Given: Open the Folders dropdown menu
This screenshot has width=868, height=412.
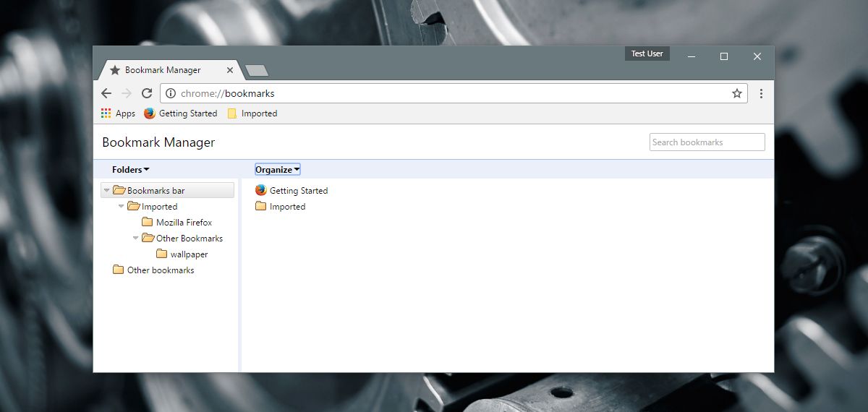Looking at the screenshot, I should [x=131, y=170].
